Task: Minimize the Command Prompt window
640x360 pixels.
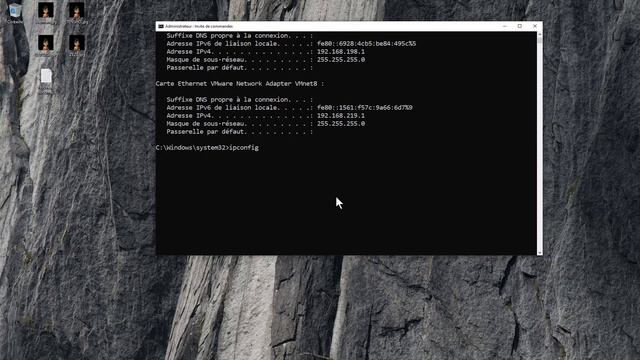Action: click(504, 26)
